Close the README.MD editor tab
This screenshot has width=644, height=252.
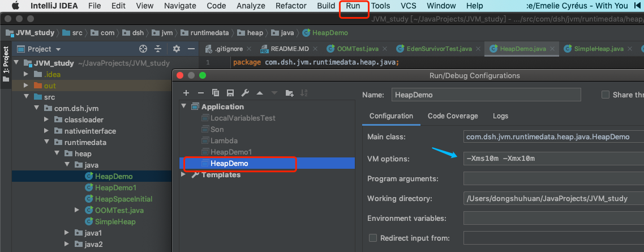pyautogui.click(x=315, y=49)
